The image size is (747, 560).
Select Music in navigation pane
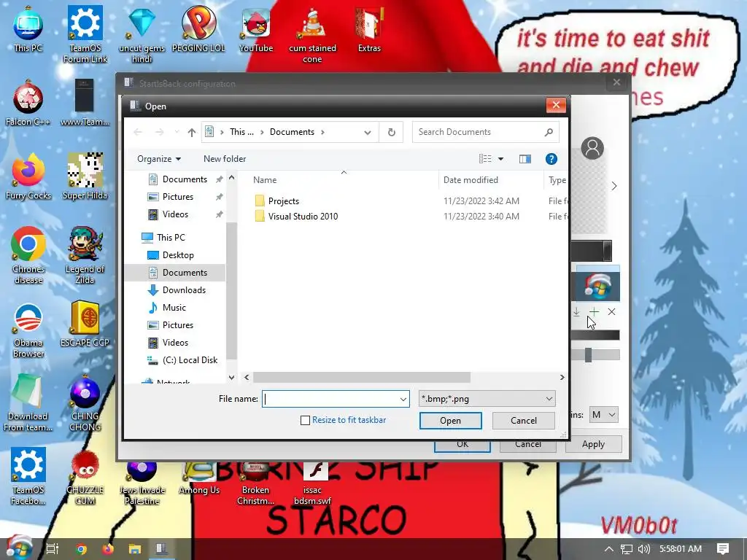[174, 308]
